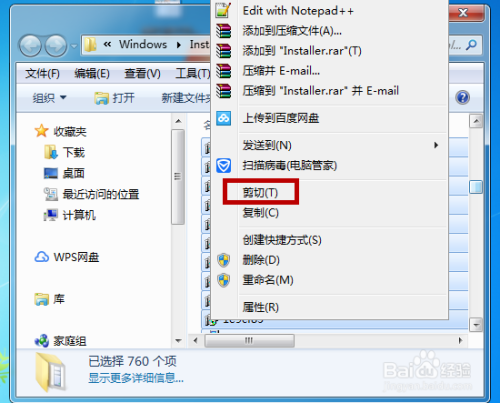
Task: Click the 收藏夹 star icon
Action: point(41,131)
